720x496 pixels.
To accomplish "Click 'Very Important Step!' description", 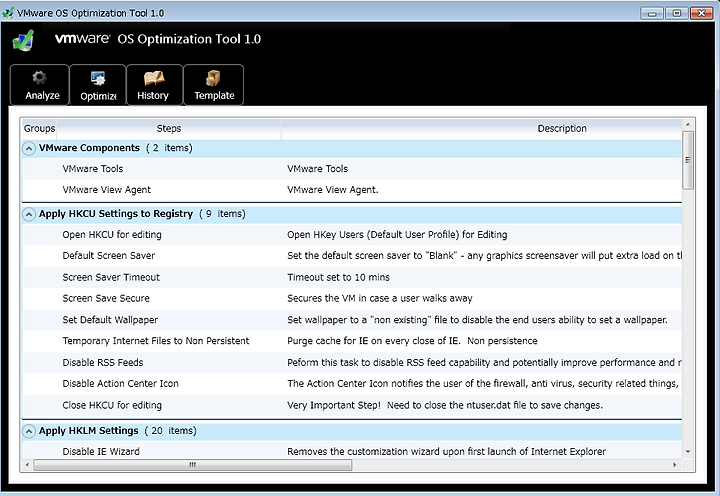I will (x=445, y=406).
